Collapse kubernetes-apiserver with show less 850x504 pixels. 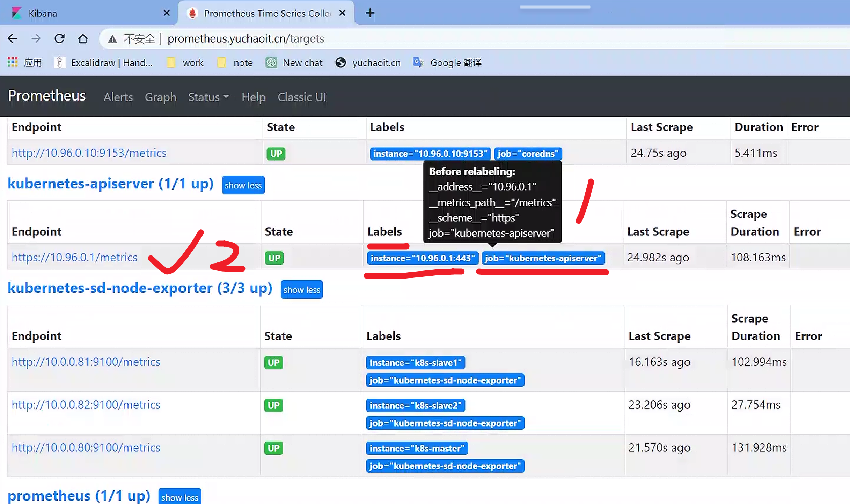pyautogui.click(x=243, y=185)
